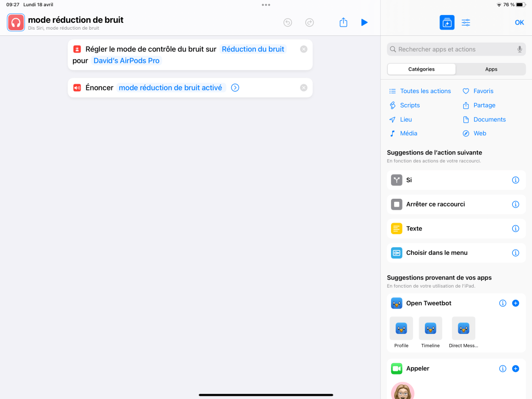Switch to the Apps tab

point(491,69)
